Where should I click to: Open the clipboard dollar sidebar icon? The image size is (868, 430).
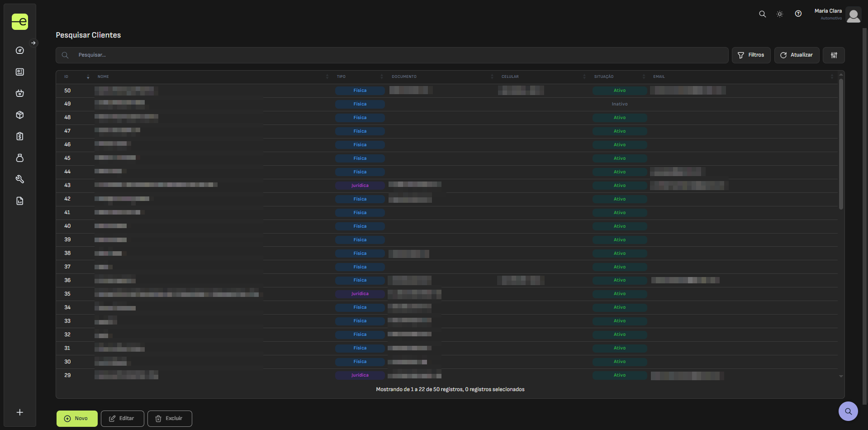tap(20, 136)
